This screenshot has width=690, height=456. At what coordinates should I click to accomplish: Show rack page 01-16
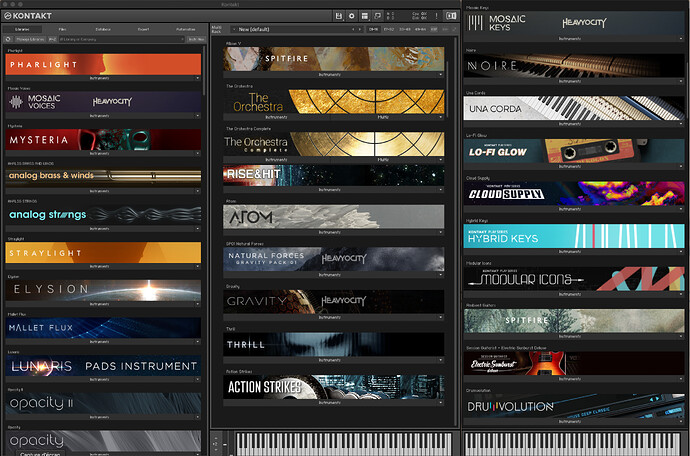pos(374,29)
